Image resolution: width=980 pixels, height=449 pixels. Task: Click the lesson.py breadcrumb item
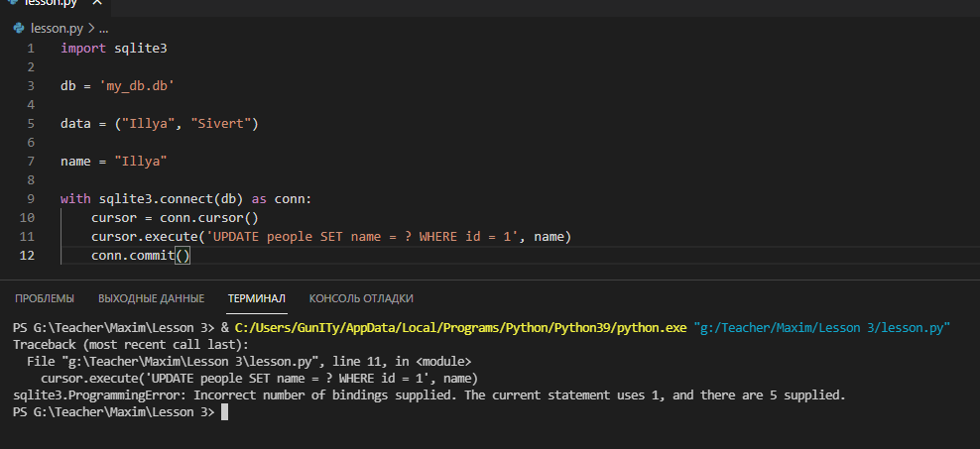click(58, 29)
